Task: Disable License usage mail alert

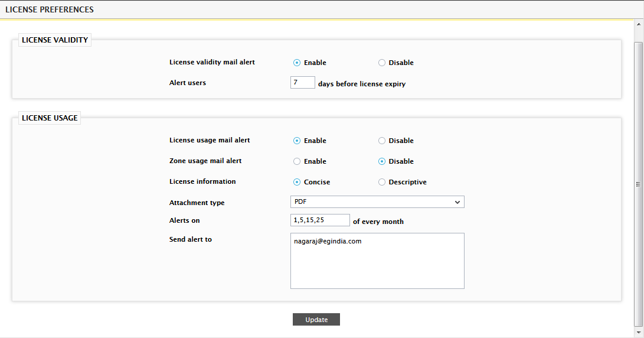Action: (382, 141)
